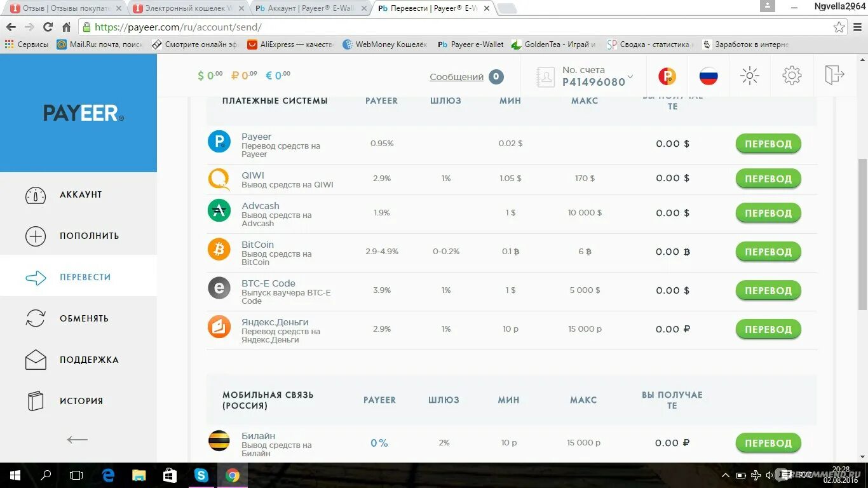The width and height of the screenshot is (868, 488).
Task: Open the GoldenTea bookmark
Action: point(553,44)
